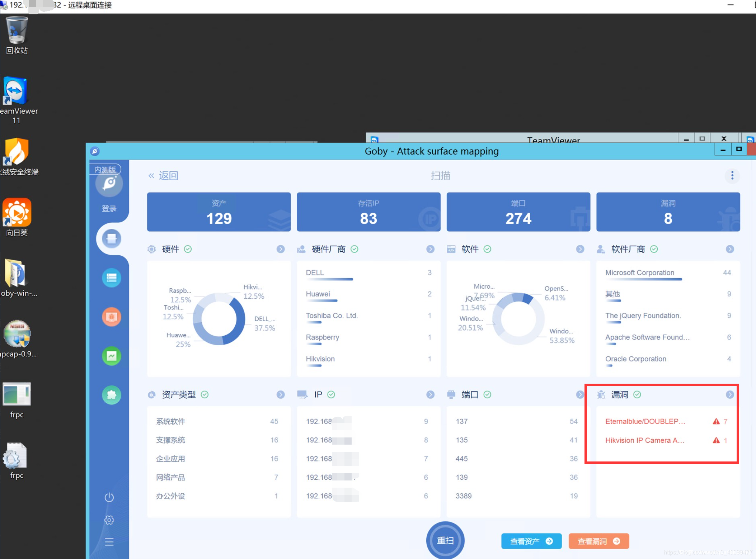This screenshot has height=559, width=756.
Task: Open the green report chart sidebar icon
Action: (x=111, y=356)
